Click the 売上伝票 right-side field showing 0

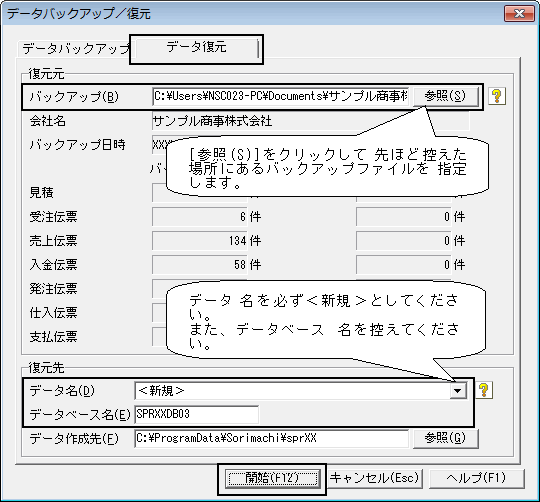[404, 241]
